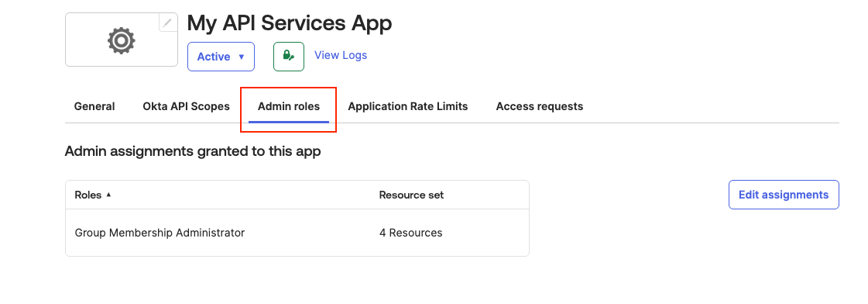
Task: Open the View Logs link
Action: coord(341,56)
